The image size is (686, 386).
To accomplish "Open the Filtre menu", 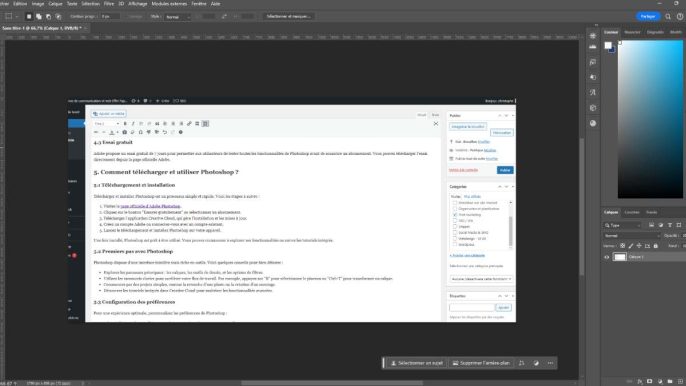I will pyautogui.click(x=108, y=4).
